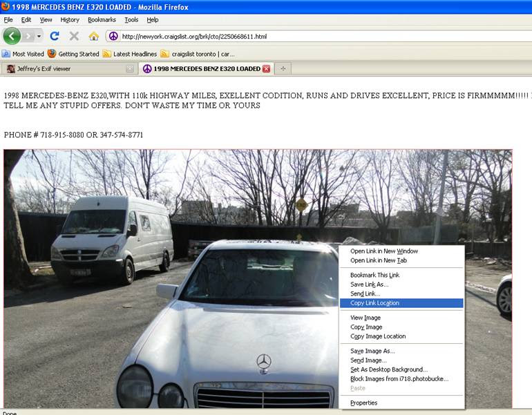The image size is (532, 415).
Task: Open the back-forward history dropdown arrow
Action: pos(39,36)
